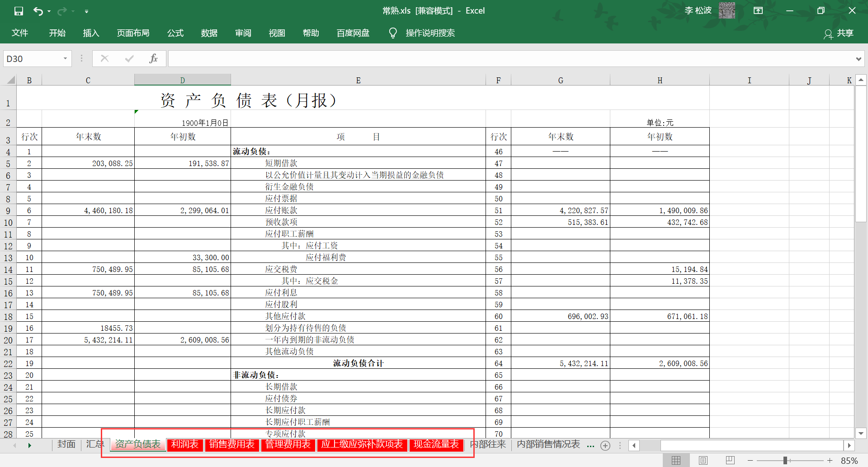This screenshot has height=467, width=868.
Task: Switch to Page Break Preview view
Action: point(730,460)
